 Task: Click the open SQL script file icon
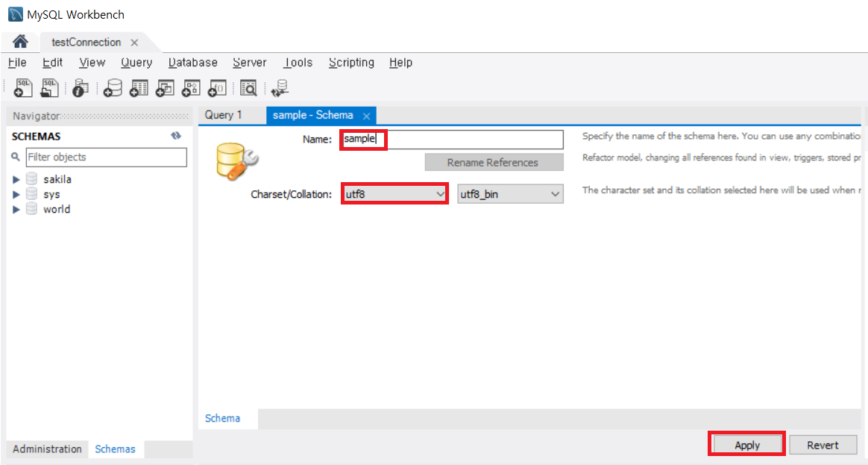pos(49,87)
